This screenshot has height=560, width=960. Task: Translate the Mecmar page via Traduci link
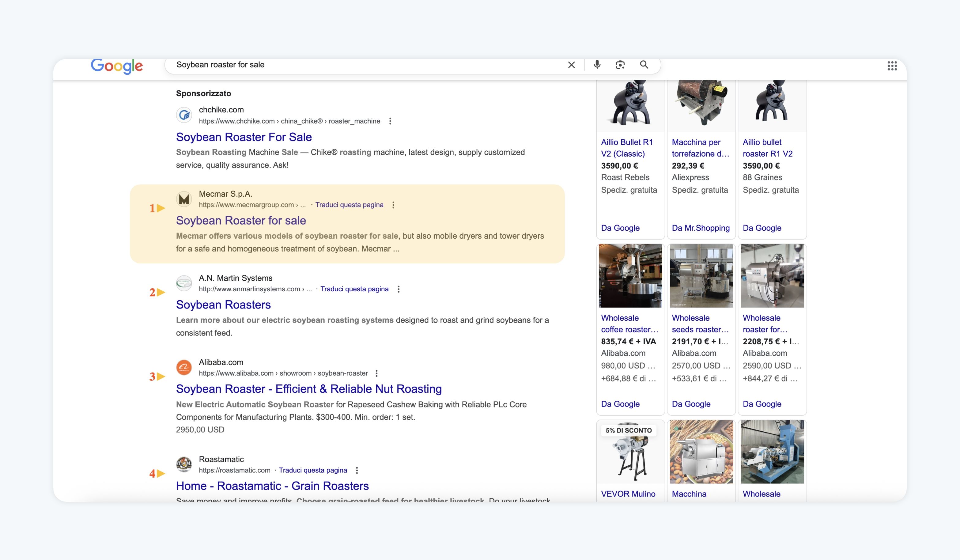(x=349, y=205)
